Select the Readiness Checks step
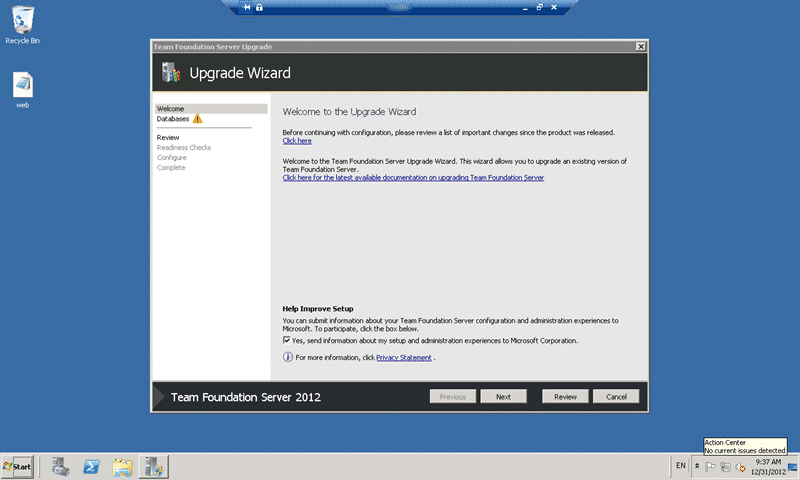Screen dimensions: 800x480 click(184, 147)
